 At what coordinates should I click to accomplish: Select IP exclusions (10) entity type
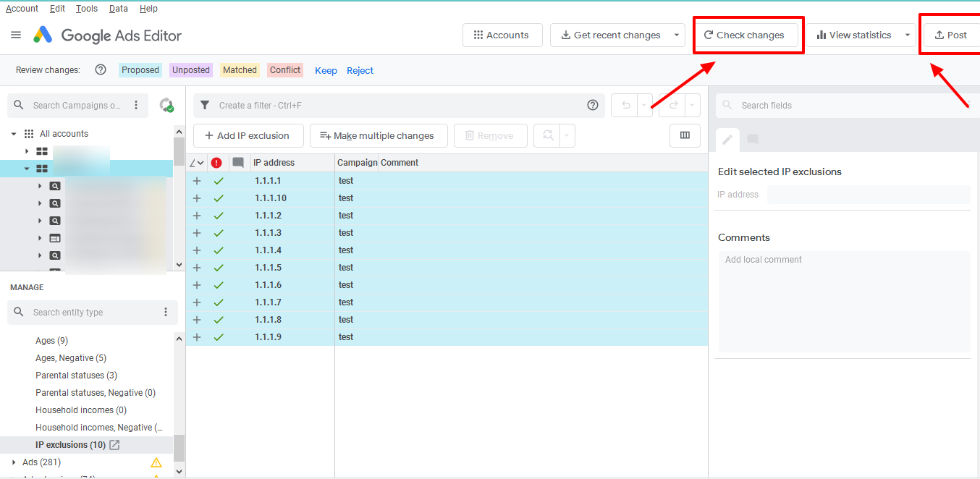[70, 445]
